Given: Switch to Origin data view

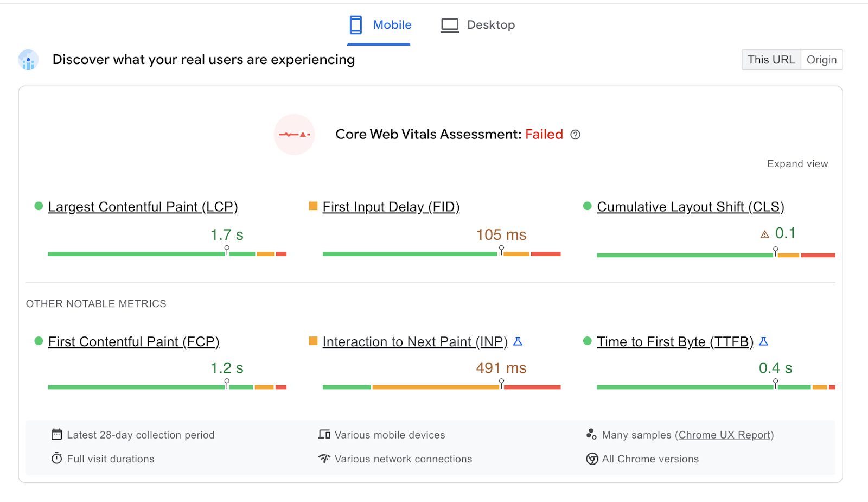Looking at the screenshot, I should 821,60.
